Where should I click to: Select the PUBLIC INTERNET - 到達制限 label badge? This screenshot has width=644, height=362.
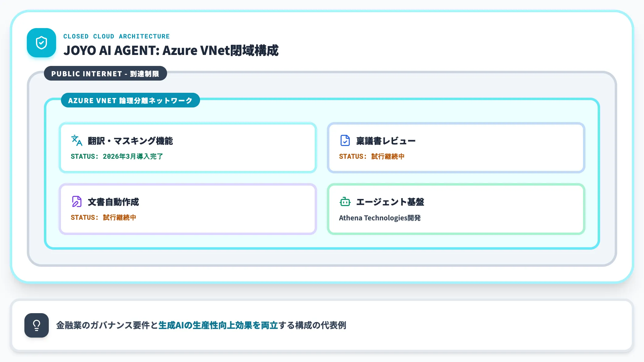[x=105, y=74]
